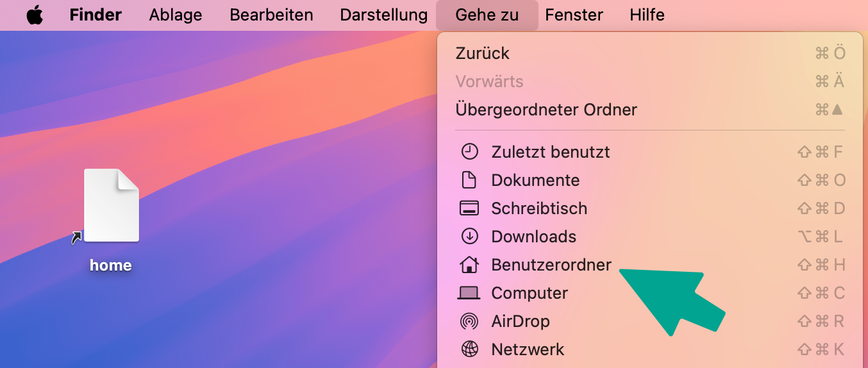This screenshot has width=868, height=368.
Task: Close the open Gehe zu menu
Action: pos(487,15)
